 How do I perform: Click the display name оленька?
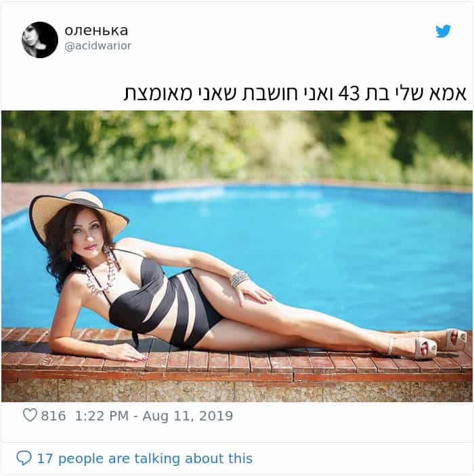click(96, 30)
